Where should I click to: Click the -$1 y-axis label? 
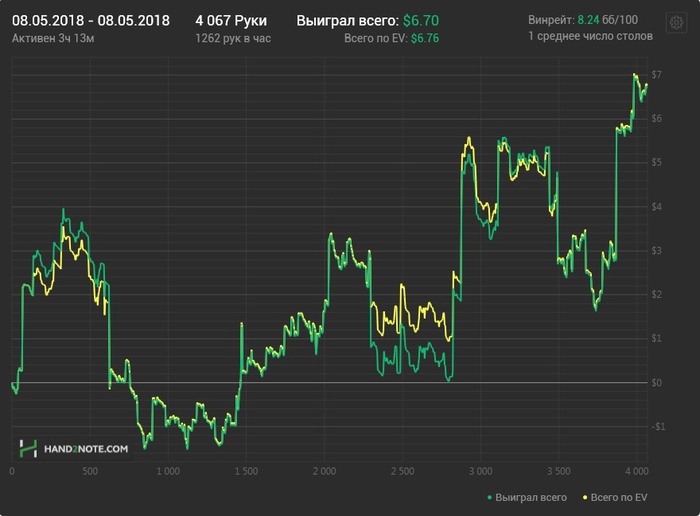point(658,427)
